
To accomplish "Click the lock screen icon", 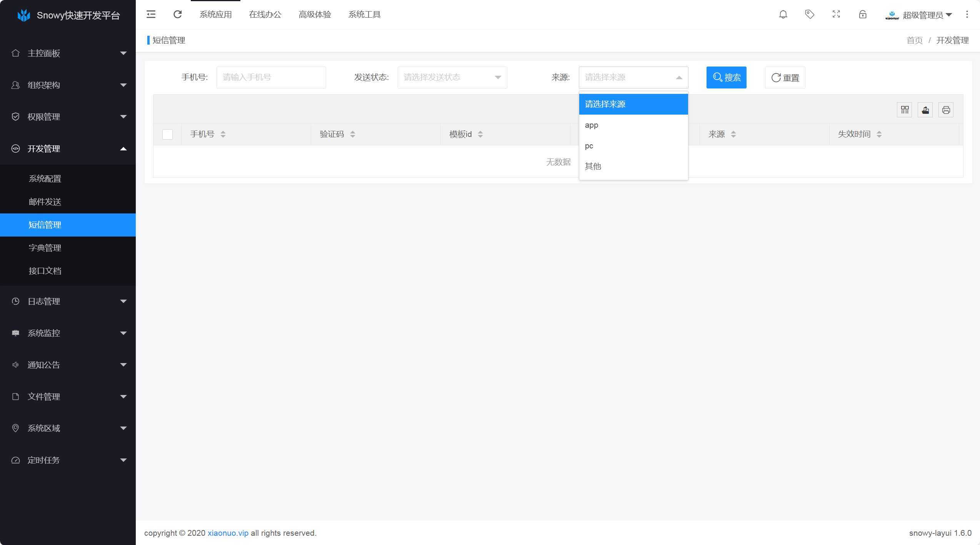I will [x=863, y=15].
